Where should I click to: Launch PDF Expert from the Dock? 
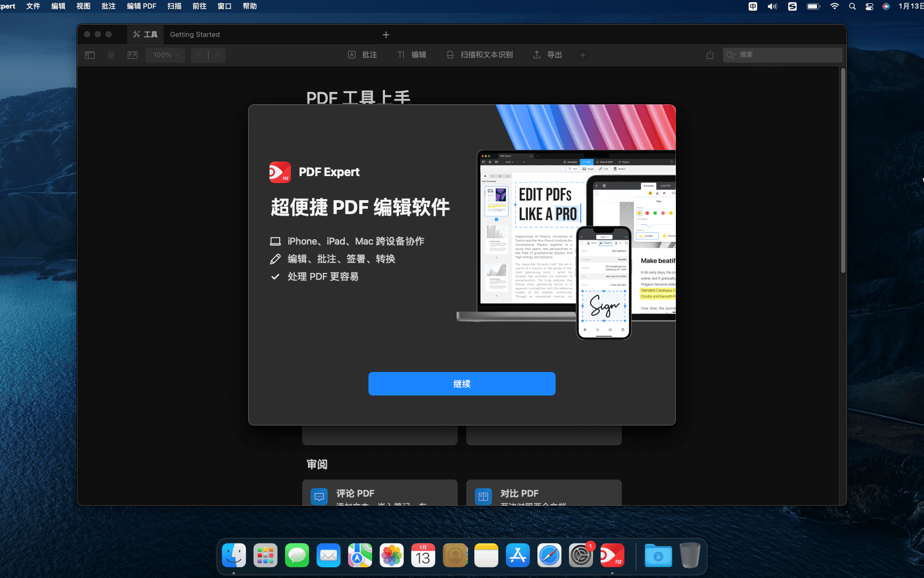(x=612, y=555)
